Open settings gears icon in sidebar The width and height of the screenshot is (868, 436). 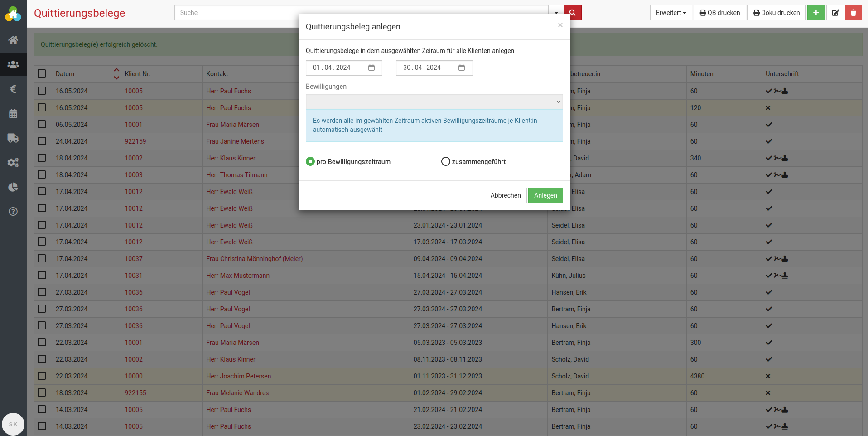click(x=13, y=162)
